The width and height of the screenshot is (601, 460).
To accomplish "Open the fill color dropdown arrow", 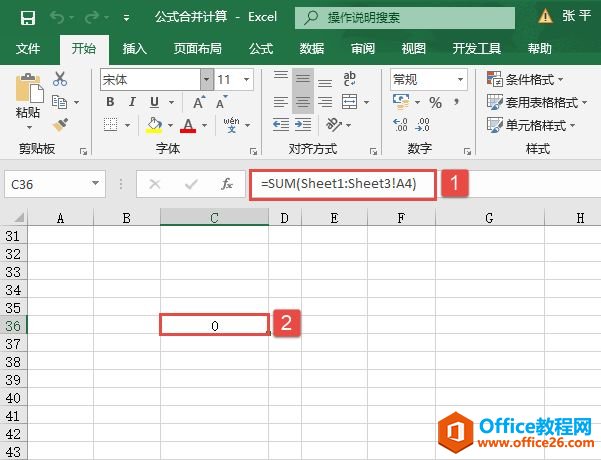I will [x=170, y=125].
